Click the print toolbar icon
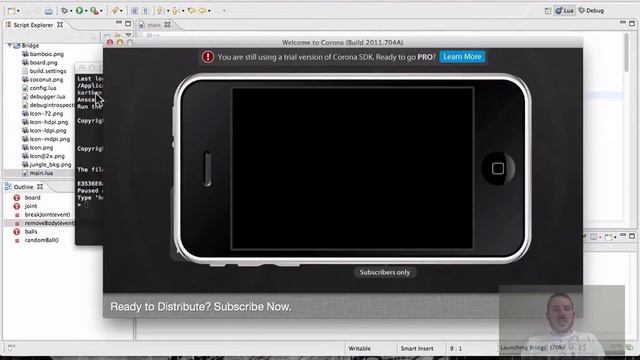Image resolution: width=640 pixels, height=360 pixels. [49, 11]
